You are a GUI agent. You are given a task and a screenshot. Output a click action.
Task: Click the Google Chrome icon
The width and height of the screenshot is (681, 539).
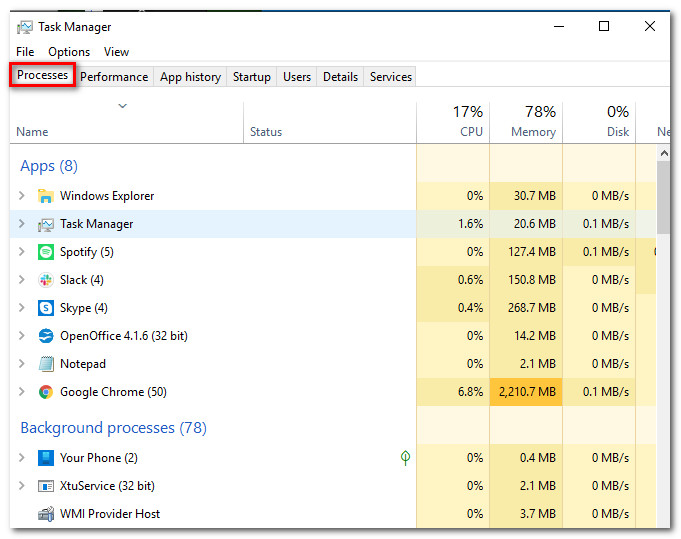(x=45, y=392)
